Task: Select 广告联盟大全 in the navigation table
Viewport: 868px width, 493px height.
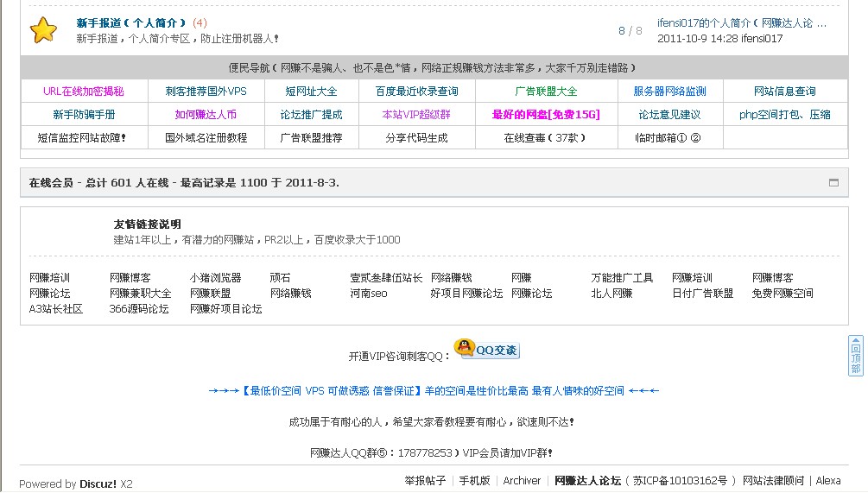Action: point(546,92)
